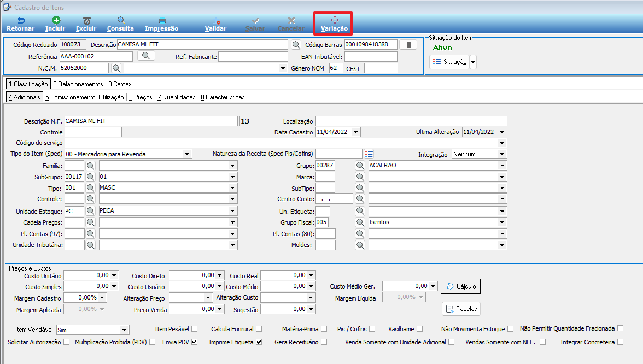The height and width of the screenshot is (364, 643).
Task: Click the Excluir trash icon
Action: (x=86, y=21)
